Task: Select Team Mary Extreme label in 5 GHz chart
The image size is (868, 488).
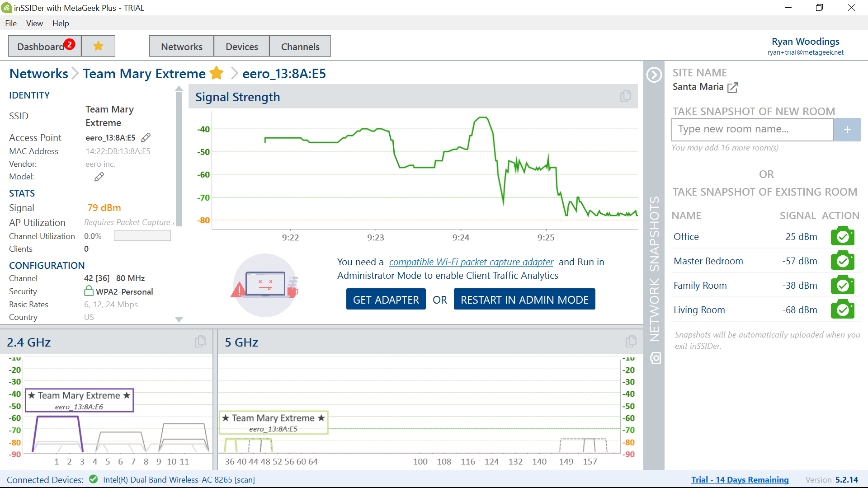Action: click(274, 422)
